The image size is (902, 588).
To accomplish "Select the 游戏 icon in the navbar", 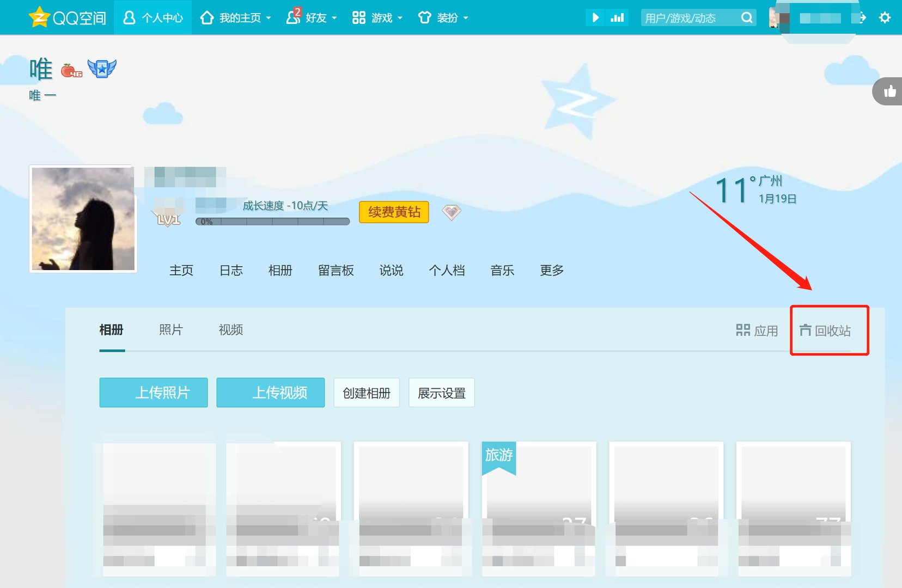I will (x=358, y=17).
